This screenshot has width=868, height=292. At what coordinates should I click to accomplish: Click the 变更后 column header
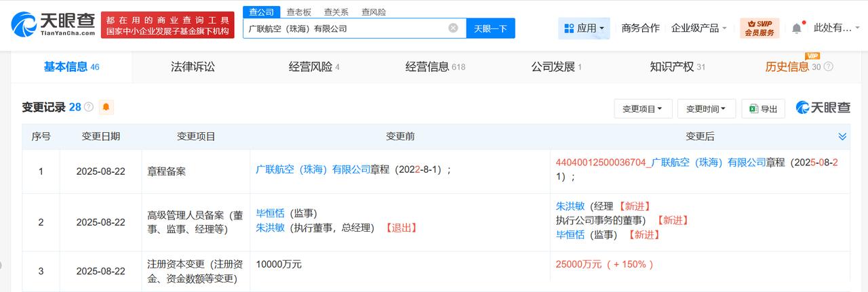[x=700, y=136]
